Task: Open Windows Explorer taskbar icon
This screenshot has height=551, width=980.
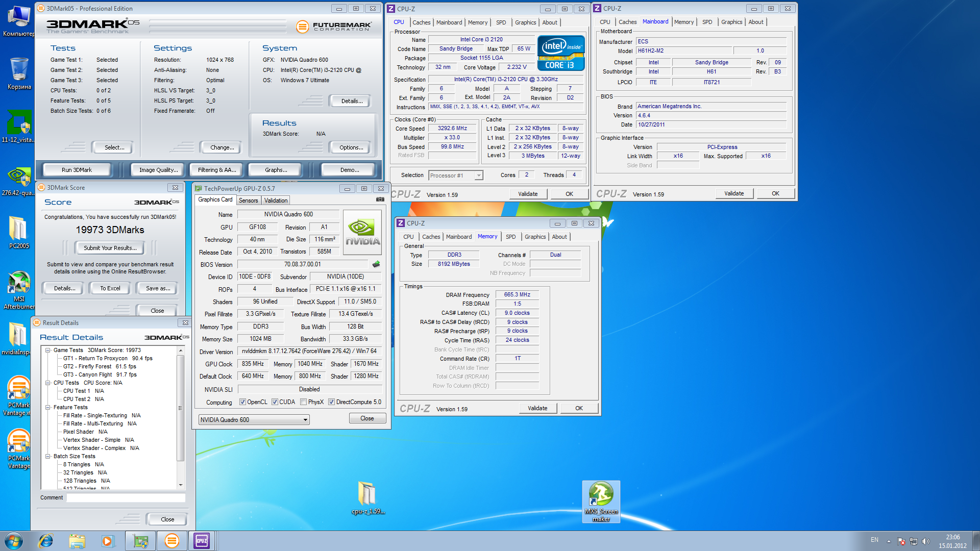Action: tap(77, 541)
